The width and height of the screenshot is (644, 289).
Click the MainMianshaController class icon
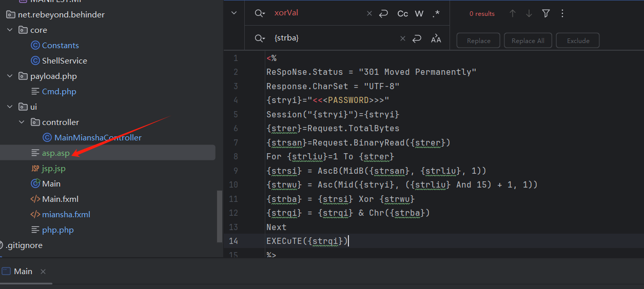pyautogui.click(x=47, y=137)
